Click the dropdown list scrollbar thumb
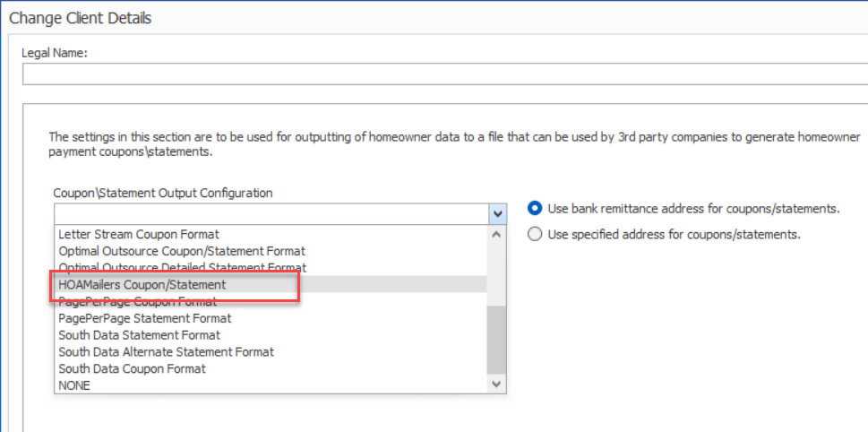This screenshot has height=432, width=868. tap(497, 339)
